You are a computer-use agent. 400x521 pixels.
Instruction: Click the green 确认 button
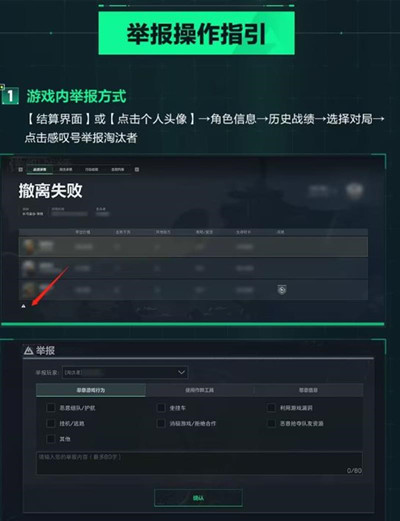[198, 498]
